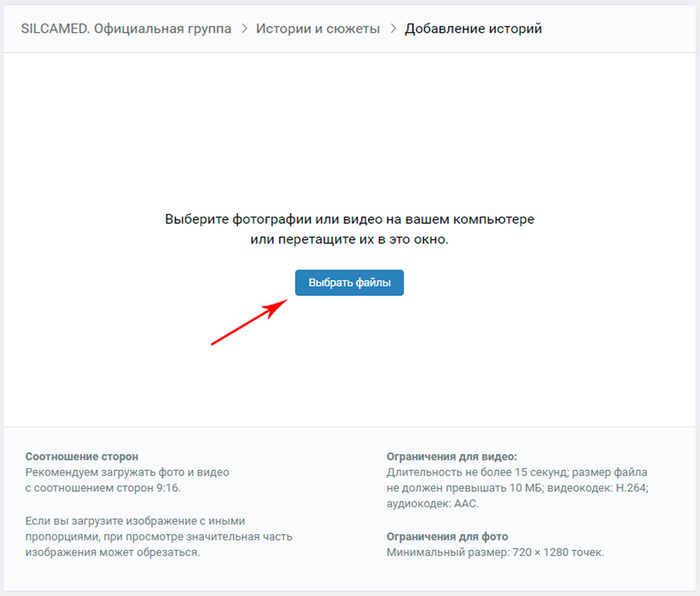The width and height of the screenshot is (700, 596).
Task: Open SILCAMED. Официальная группа breadcrumb link
Action: [126, 29]
